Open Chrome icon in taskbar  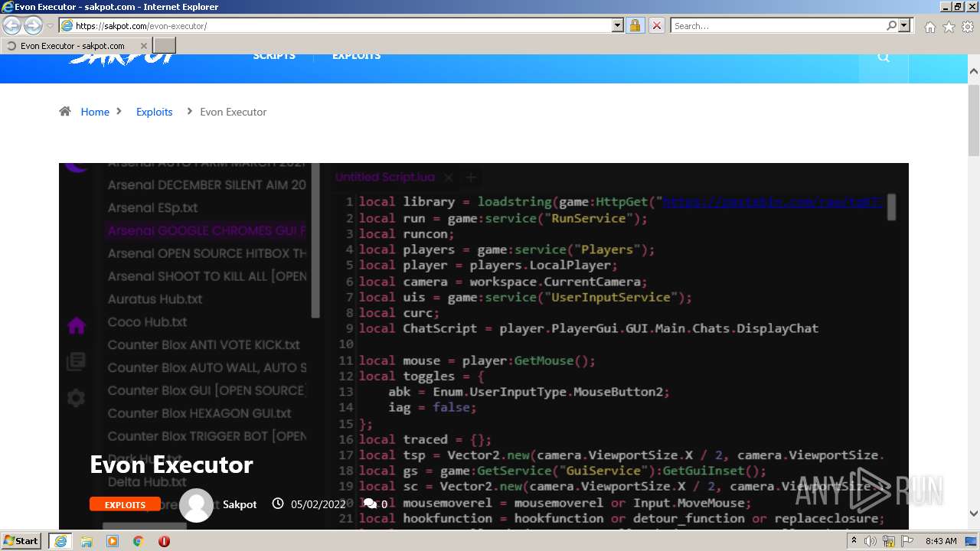pyautogui.click(x=138, y=541)
